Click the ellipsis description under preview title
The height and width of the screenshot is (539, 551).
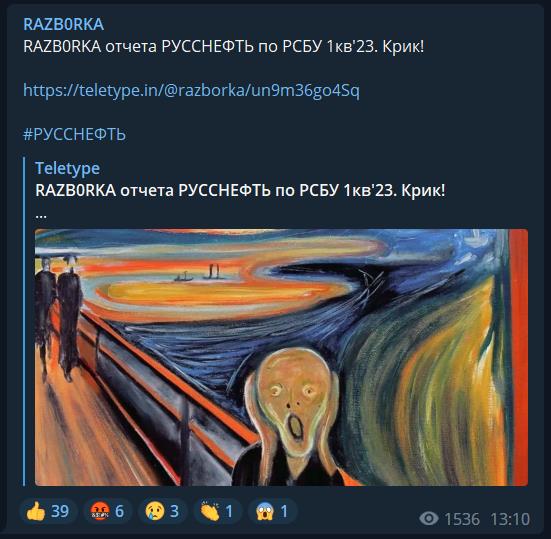pyautogui.click(x=41, y=215)
